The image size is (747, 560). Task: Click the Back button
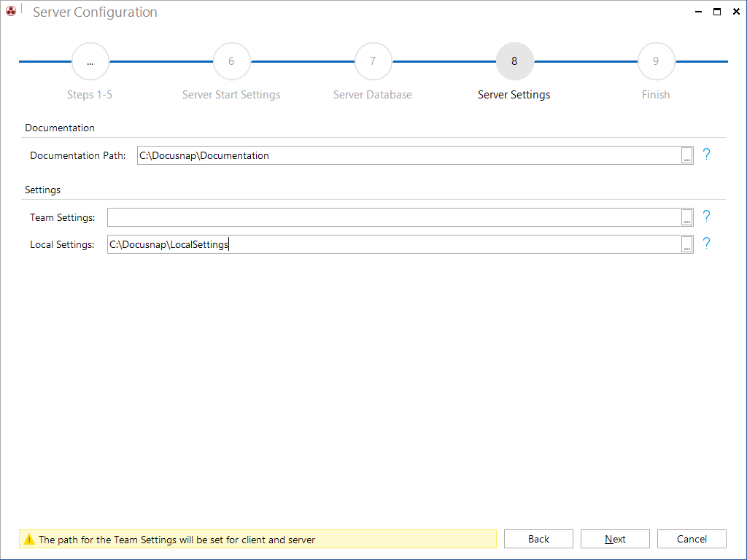point(538,539)
